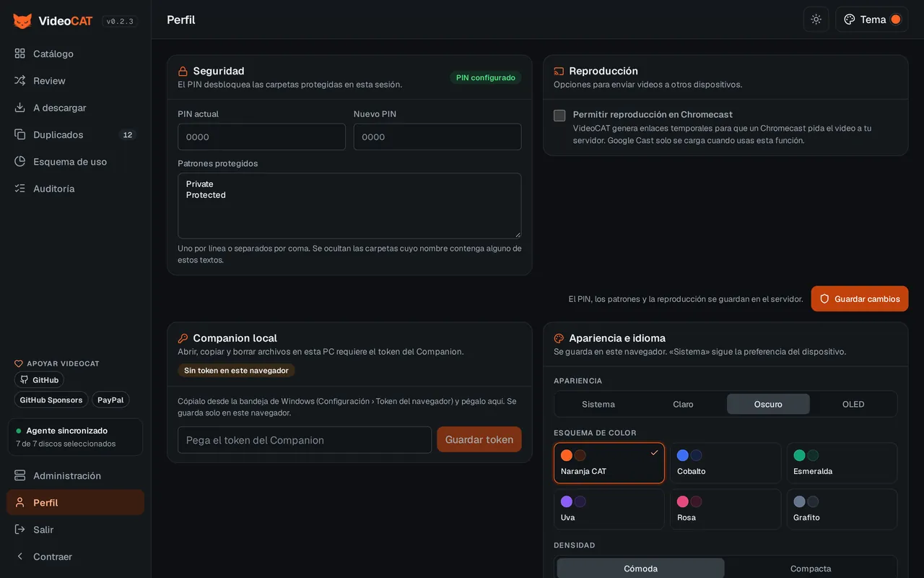The height and width of the screenshot is (578, 924).
Task: Select the Claro appearance option
Action: coord(683,404)
